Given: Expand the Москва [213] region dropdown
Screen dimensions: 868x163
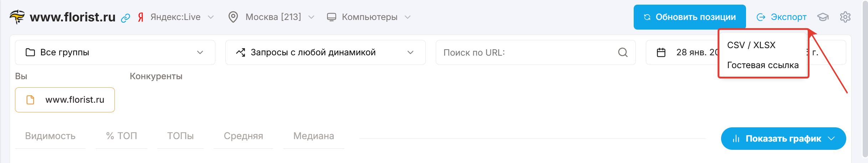Looking at the screenshot, I should [277, 17].
